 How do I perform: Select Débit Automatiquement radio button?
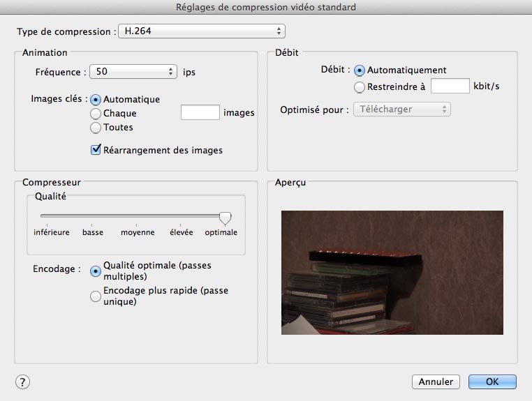coord(360,70)
